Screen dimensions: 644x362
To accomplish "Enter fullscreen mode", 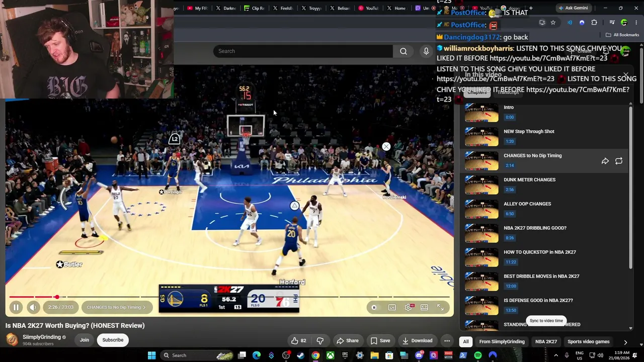I will pyautogui.click(x=440, y=307).
